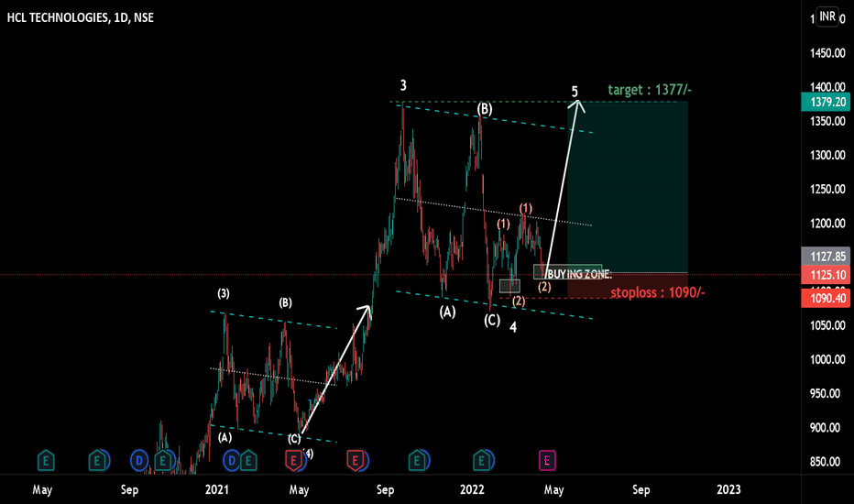This screenshot has width=854, height=504.
Task: Click the 'target : 1377/-' annotation
Action: tap(650, 90)
